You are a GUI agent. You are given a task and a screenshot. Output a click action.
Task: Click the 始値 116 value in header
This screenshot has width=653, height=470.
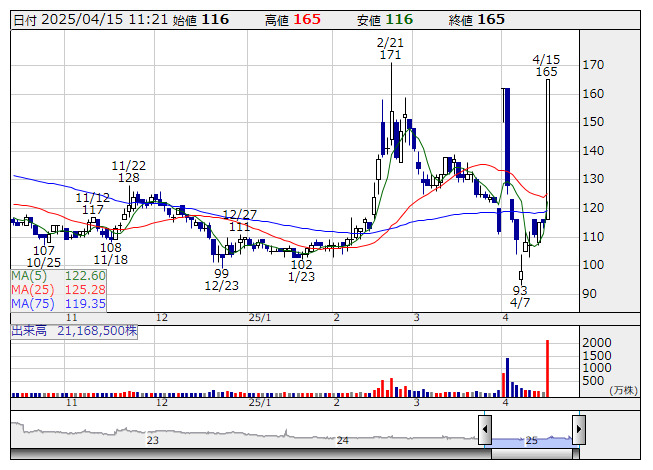(x=201, y=20)
